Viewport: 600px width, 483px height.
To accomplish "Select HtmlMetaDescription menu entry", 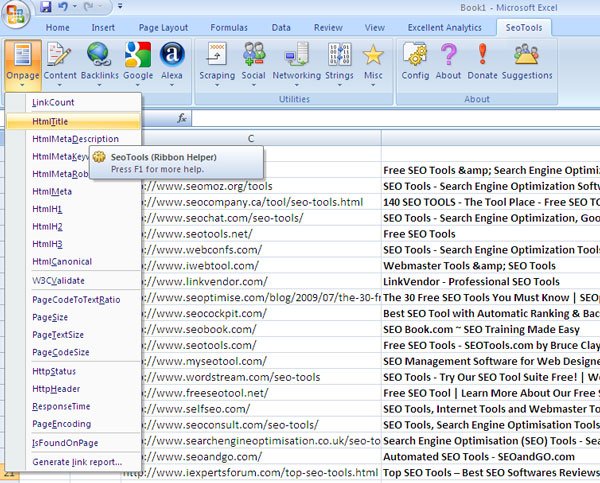I will click(x=73, y=139).
